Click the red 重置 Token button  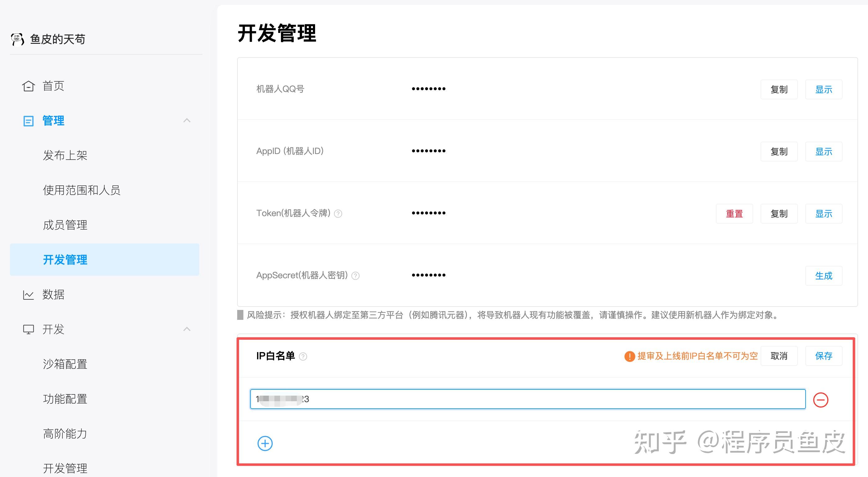click(x=734, y=213)
